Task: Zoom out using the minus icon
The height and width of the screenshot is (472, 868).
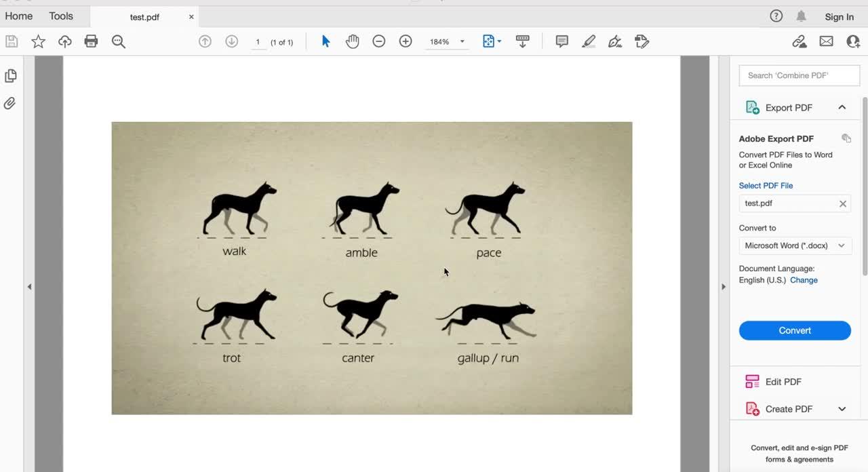Action: (x=378, y=41)
